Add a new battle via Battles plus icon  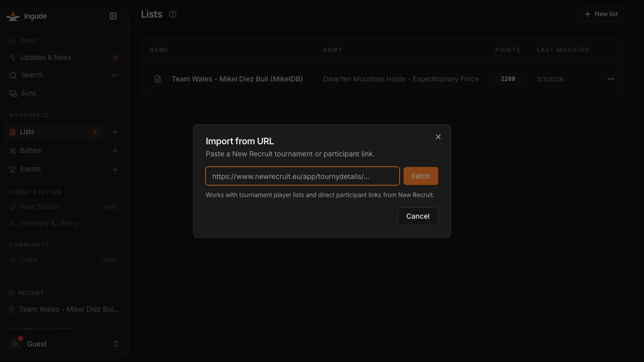pos(115,151)
